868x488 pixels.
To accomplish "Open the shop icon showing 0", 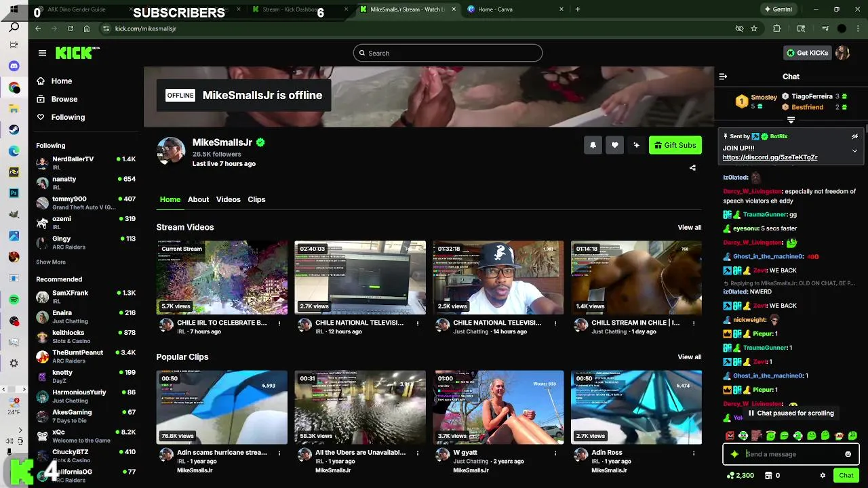I will click(772, 476).
